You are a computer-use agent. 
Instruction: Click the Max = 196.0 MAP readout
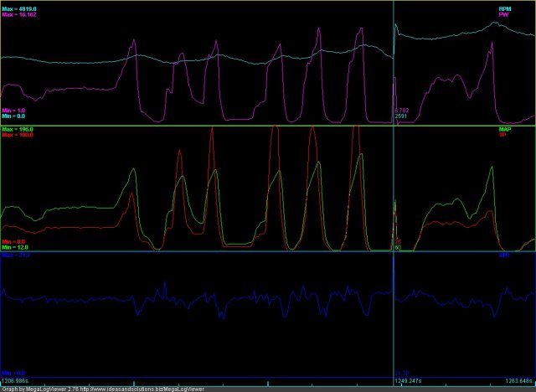[18, 130]
